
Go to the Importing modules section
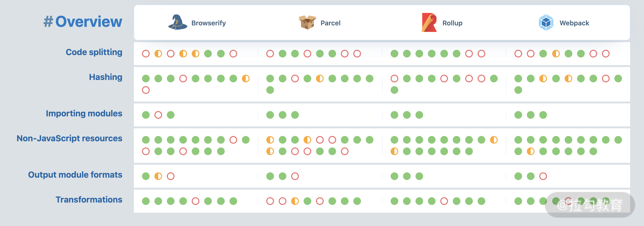84,114
